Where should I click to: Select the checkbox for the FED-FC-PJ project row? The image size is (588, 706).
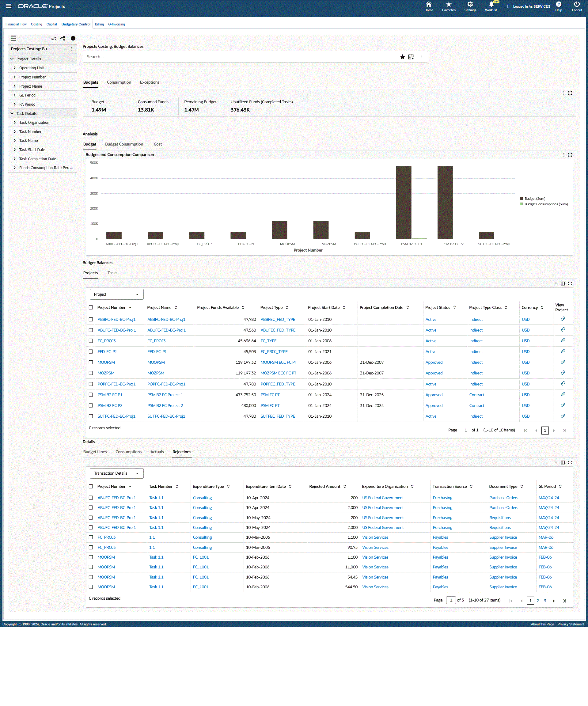(91, 352)
